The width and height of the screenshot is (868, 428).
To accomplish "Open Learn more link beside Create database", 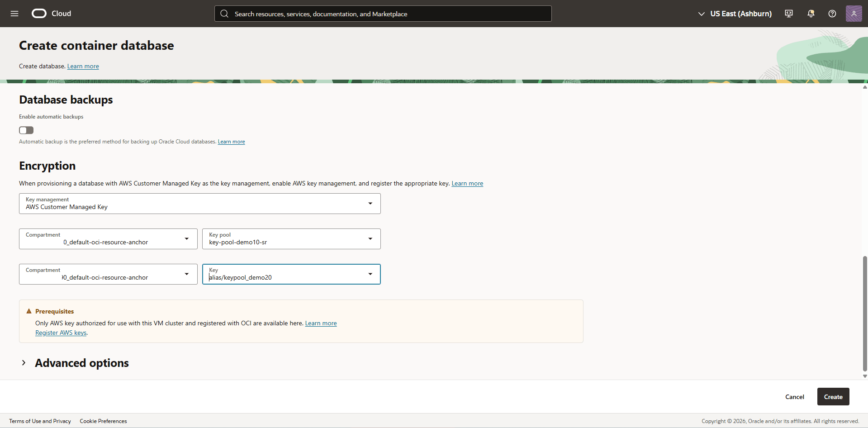I will tap(83, 66).
